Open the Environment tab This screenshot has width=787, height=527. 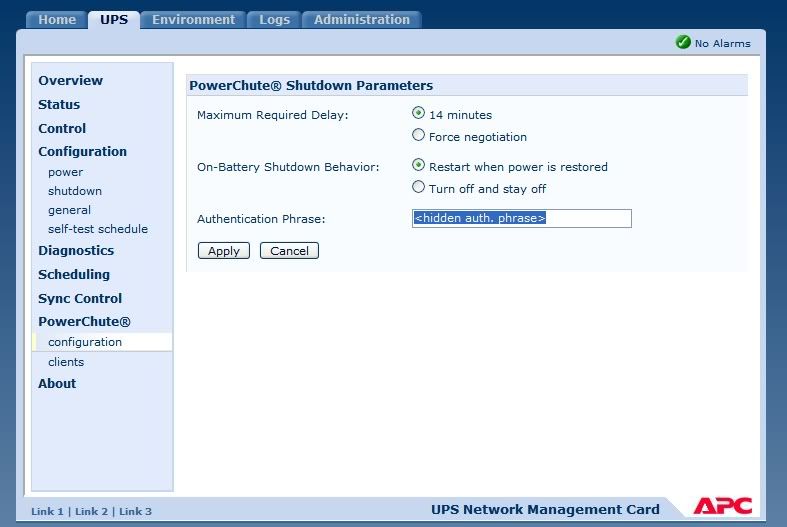193,20
